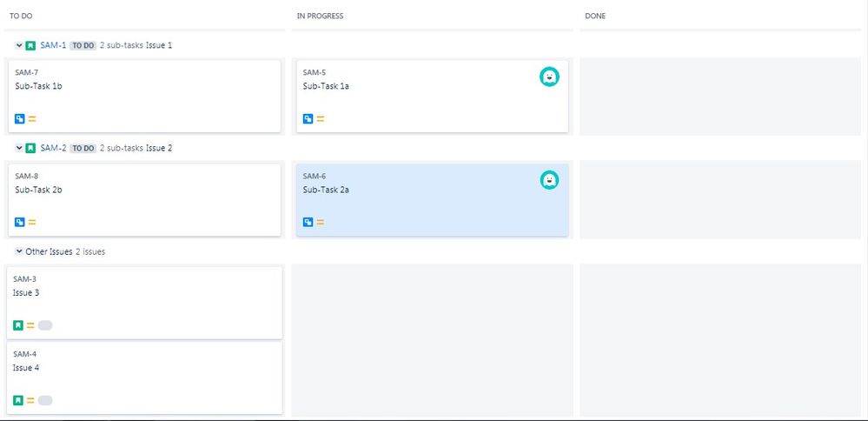This screenshot has height=421, width=868.
Task: Click the SAM-4 key text
Action: 25,354
